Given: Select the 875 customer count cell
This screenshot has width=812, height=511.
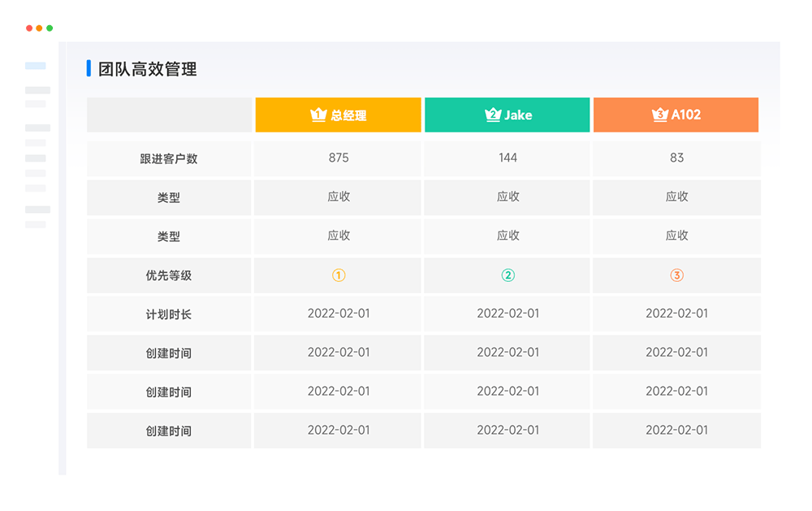Looking at the screenshot, I should click(338, 158).
